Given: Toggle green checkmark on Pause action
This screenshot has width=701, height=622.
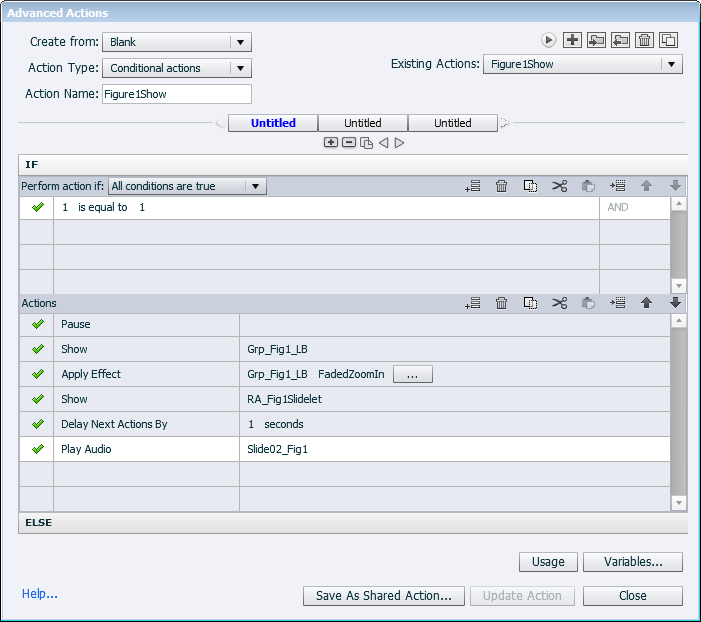Looking at the screenshot, I should coord(38,324).
